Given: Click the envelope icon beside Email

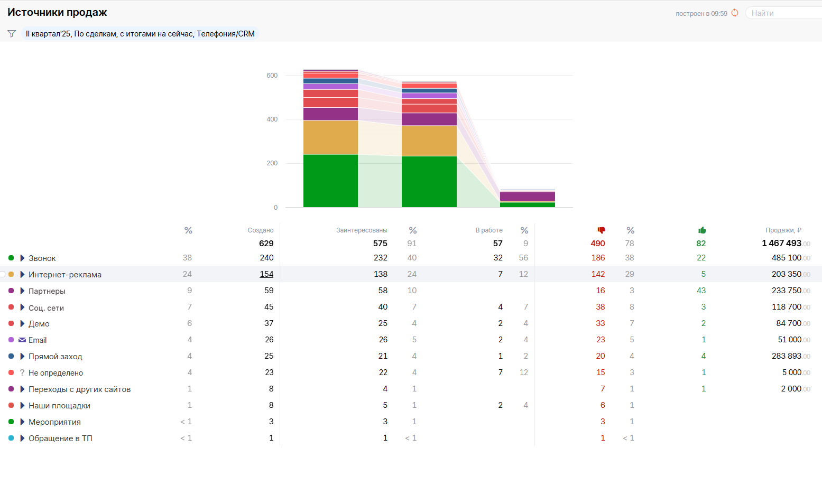Looking at the screenshot, I should (x=22, y=340).
